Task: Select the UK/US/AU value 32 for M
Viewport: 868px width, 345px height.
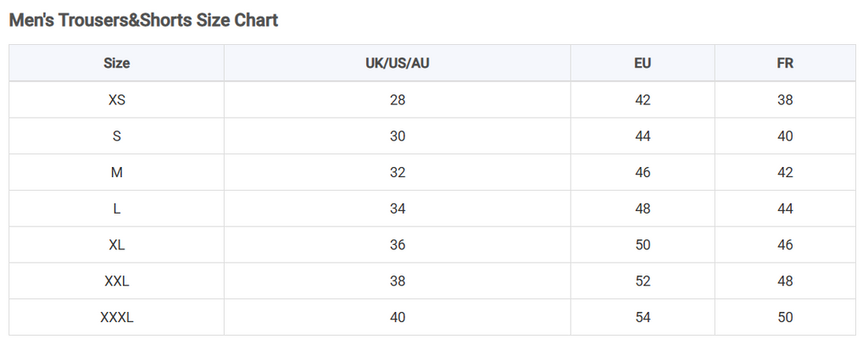Action: (x=398, y=172)
